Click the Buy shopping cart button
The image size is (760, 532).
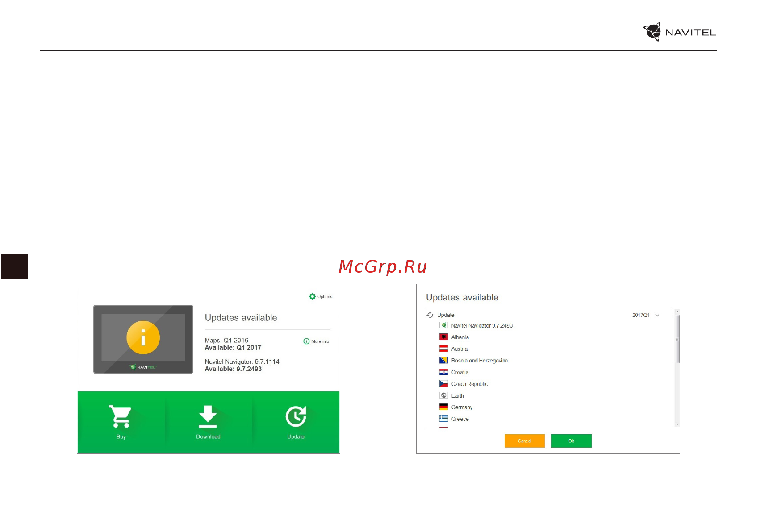coord(121,421)
